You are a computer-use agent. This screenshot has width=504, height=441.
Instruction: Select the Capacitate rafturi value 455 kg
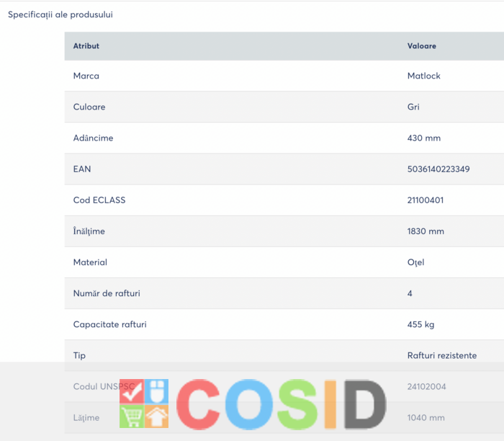coord(420,324)
